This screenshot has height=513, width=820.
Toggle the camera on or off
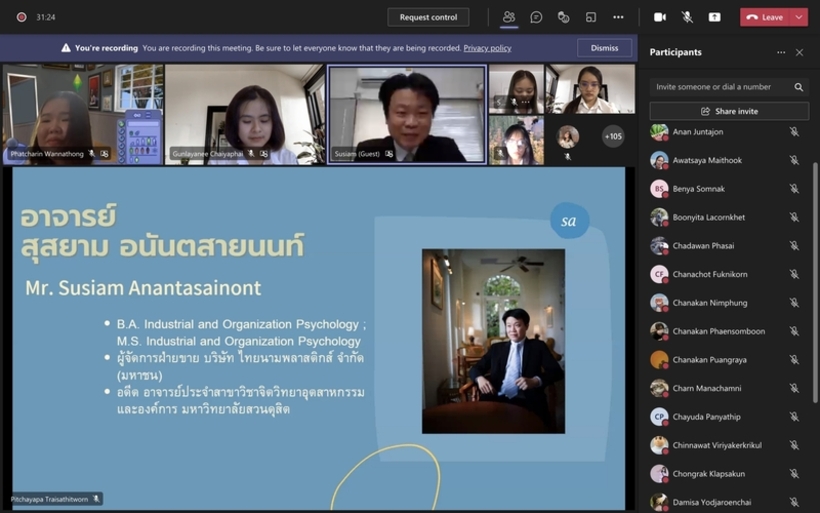click(660, 17)
